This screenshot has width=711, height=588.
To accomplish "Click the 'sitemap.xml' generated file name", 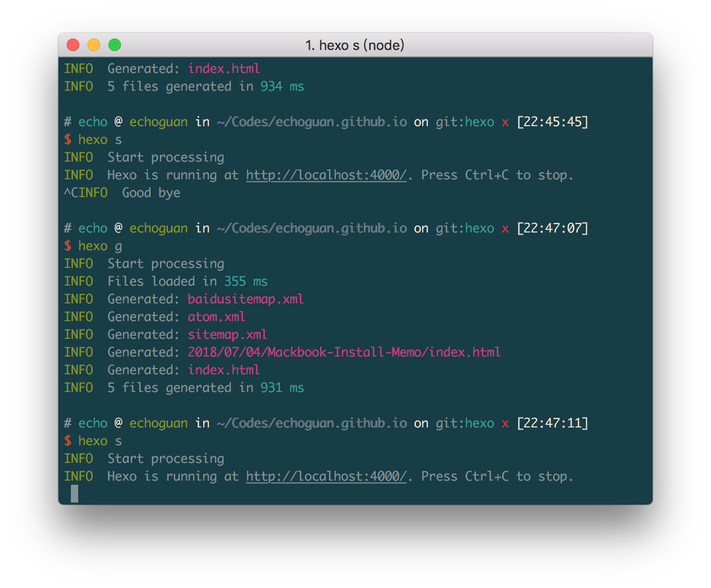I will (x=227, y=335).
